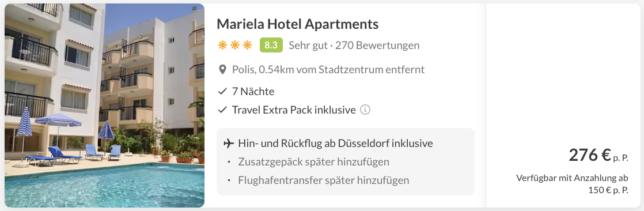The height and width of the screenshot is (211, 644).
Task: Click the 276 € price per person
Action: [598, 155]
